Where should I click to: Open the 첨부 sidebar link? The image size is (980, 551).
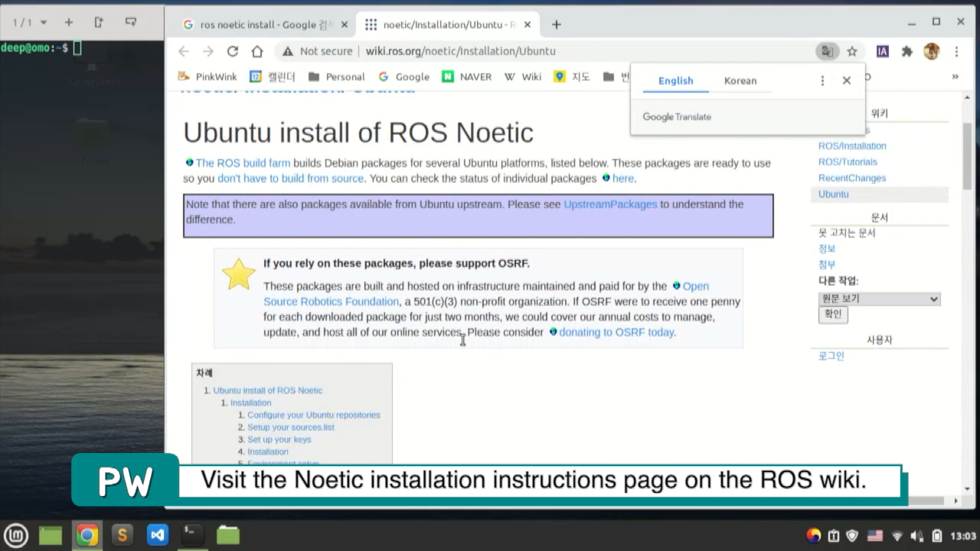point(827,265)
